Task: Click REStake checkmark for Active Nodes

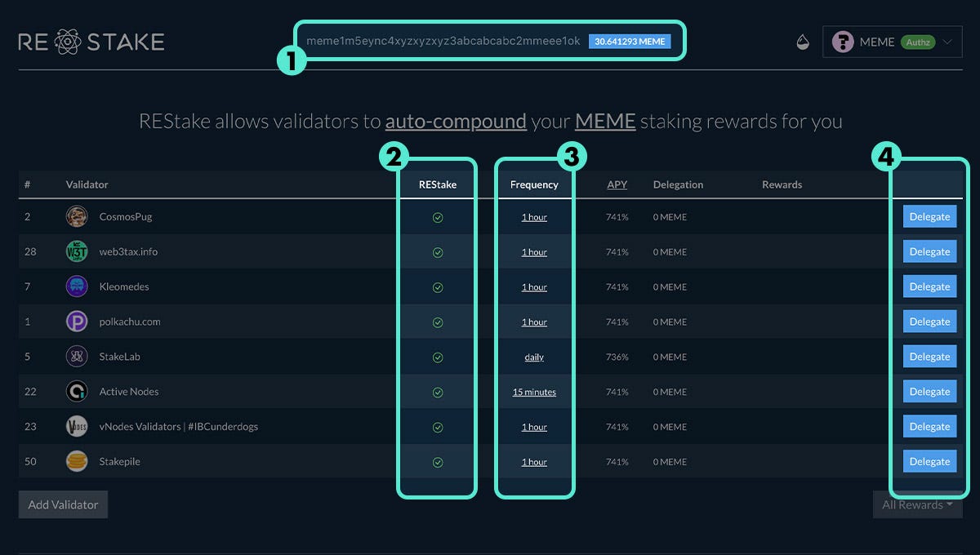Action: pos(438,393)
